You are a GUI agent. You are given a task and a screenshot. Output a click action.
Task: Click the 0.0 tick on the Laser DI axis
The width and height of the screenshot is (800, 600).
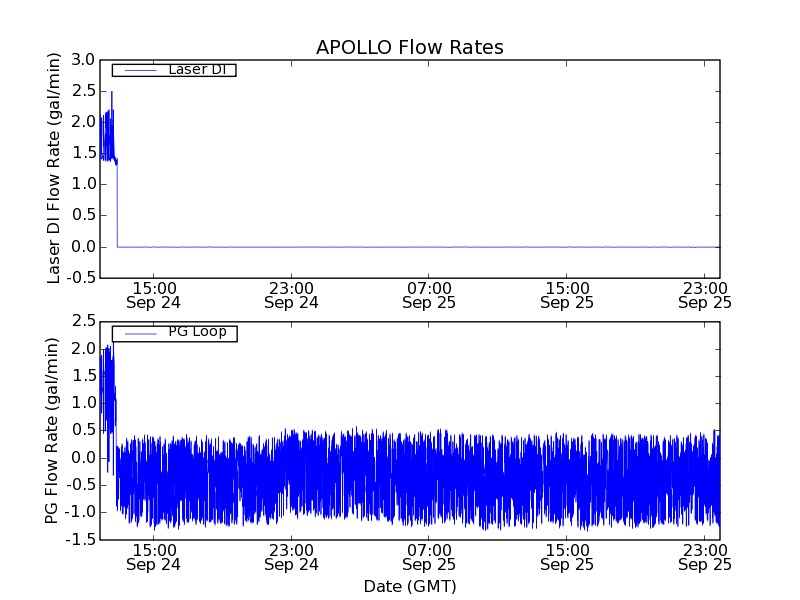click(x=83, y=247)
